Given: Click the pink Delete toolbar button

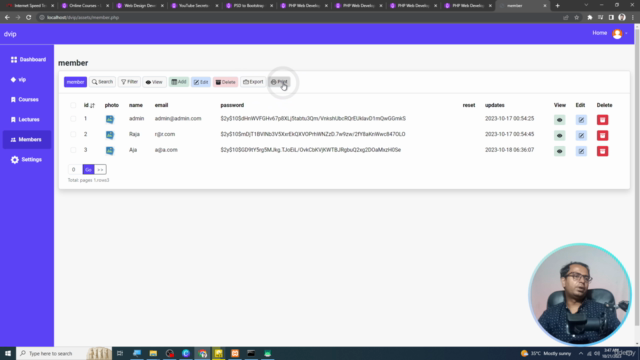Looking at the screenshot, I should pyautogui.click(x=225, y=82).
